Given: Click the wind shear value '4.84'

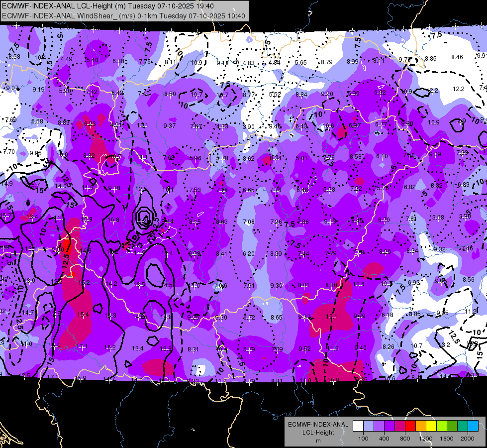Looking at the screenshot, I should pos(275,63).
